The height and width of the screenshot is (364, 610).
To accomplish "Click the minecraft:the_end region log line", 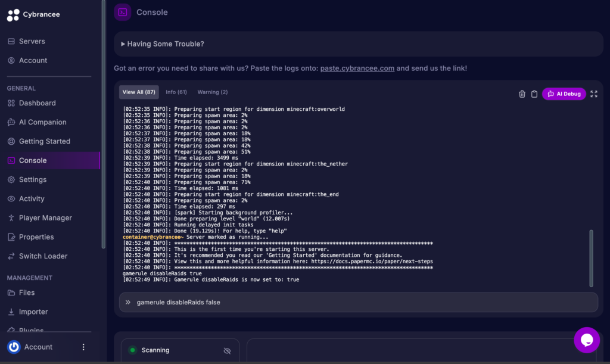I will pos(231,194).
